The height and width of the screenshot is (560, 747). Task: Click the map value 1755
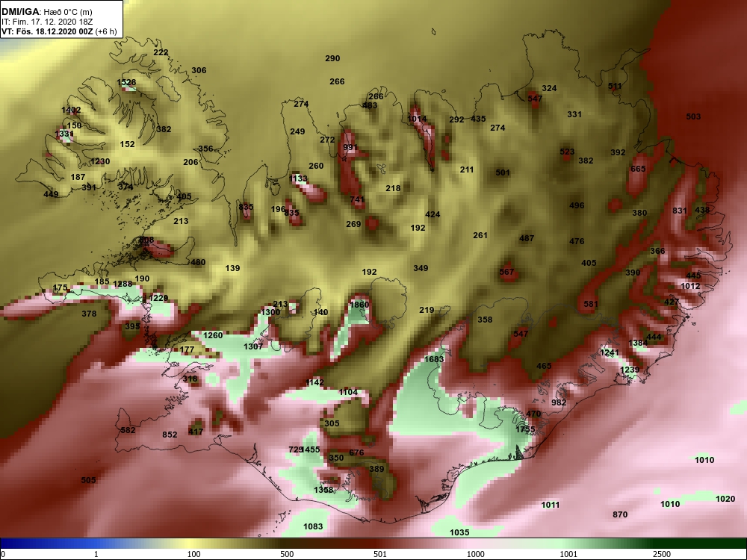pos(525,429)
